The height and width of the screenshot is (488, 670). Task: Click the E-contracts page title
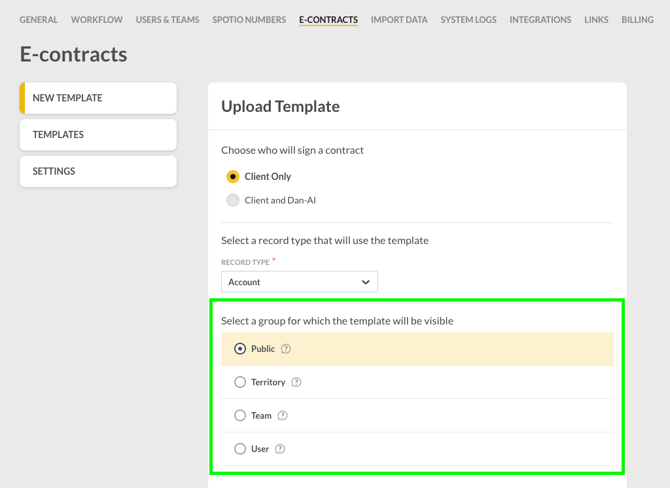click(x=73, y=54)
